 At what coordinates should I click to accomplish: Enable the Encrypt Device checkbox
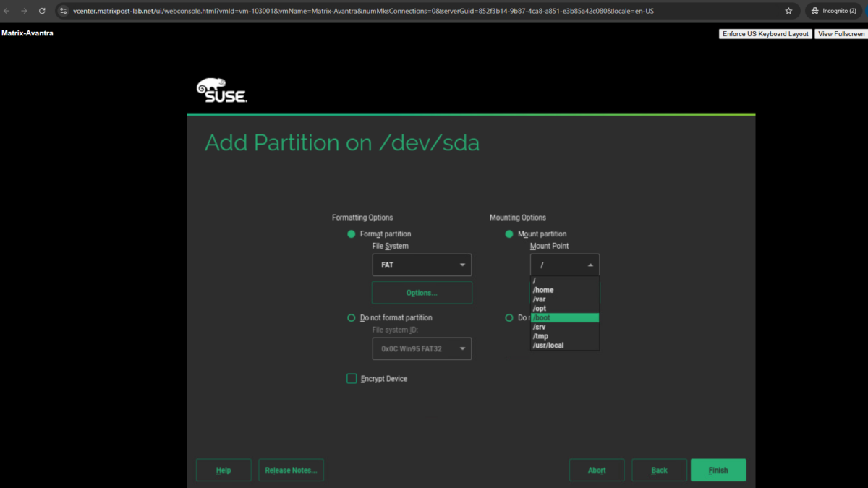click(352, 378)
